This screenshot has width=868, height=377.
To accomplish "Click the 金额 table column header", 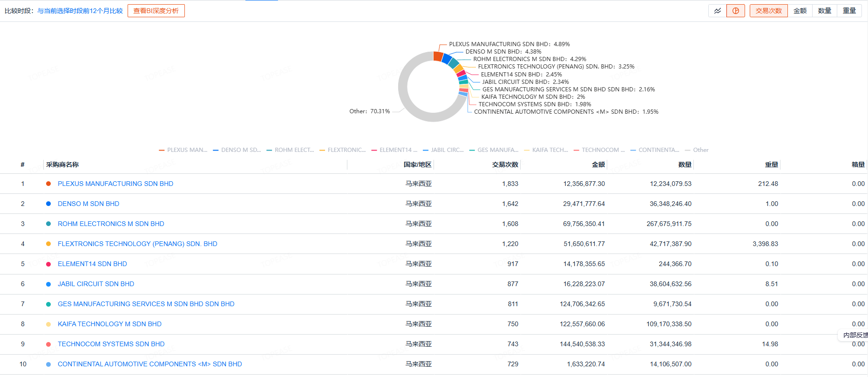I will [598, 165].
